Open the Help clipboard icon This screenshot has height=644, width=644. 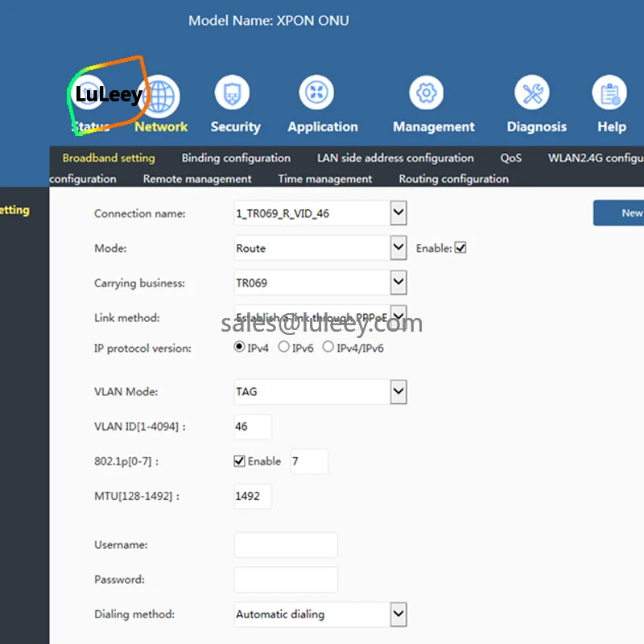point(609,93)
